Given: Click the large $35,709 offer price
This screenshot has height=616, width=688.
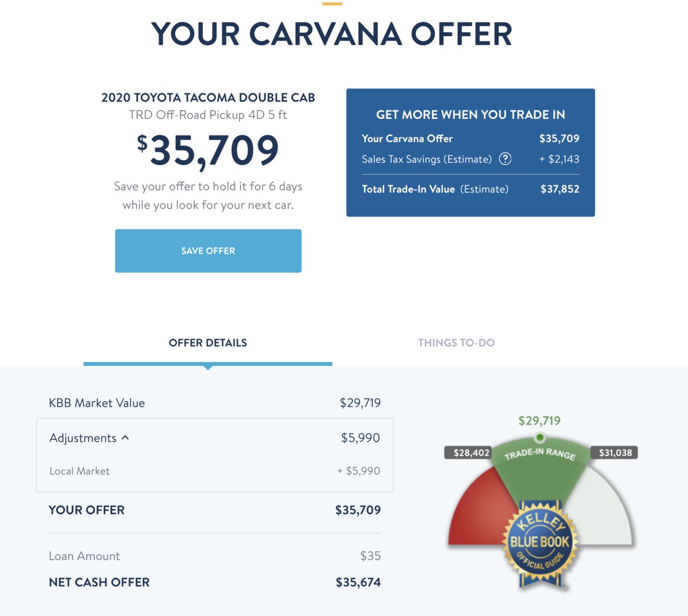Looking at the screenshot, I should [x=208, y=150].
